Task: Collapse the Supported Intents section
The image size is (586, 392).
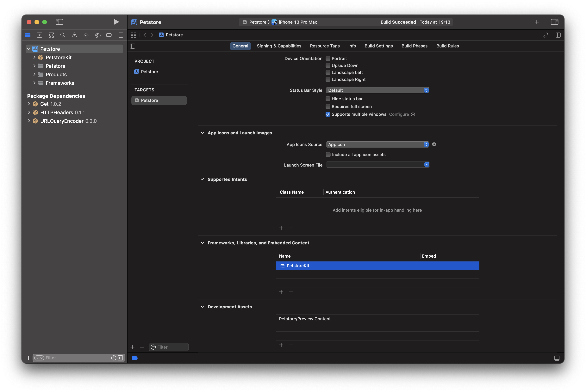Action: point(202,179)
